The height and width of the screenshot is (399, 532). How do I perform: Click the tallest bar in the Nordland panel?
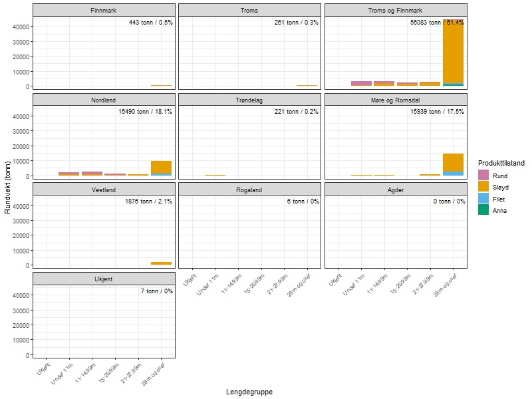tap(162, 167)
